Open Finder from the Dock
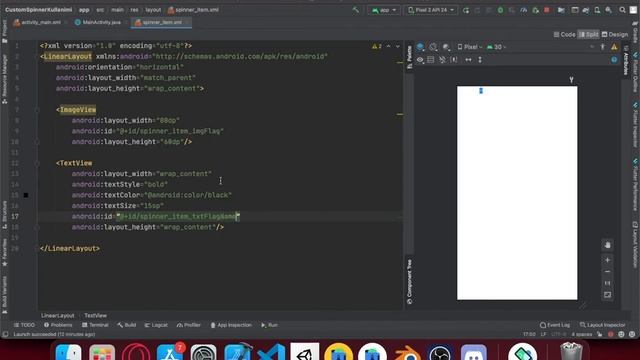The image size is (640, 360). pos(68,353)
